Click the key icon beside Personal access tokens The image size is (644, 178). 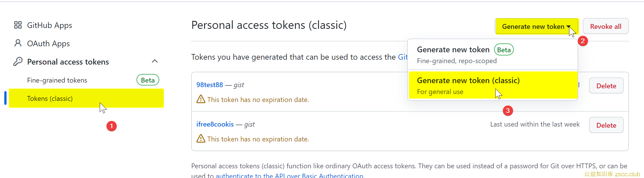click(x=18, y=61)
